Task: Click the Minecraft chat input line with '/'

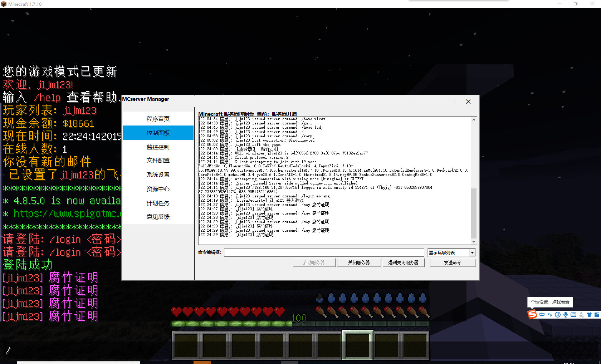Action: point(300,351)
